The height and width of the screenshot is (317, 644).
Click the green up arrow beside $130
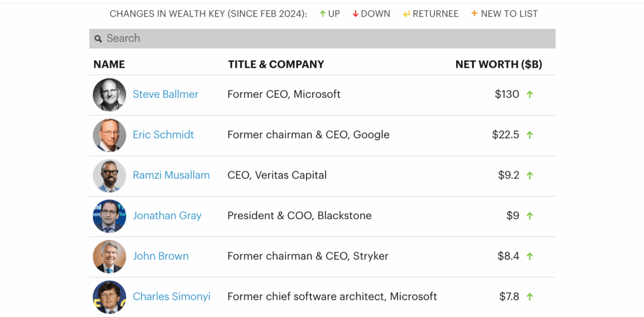pyautogui.click(x=530, y=95)
